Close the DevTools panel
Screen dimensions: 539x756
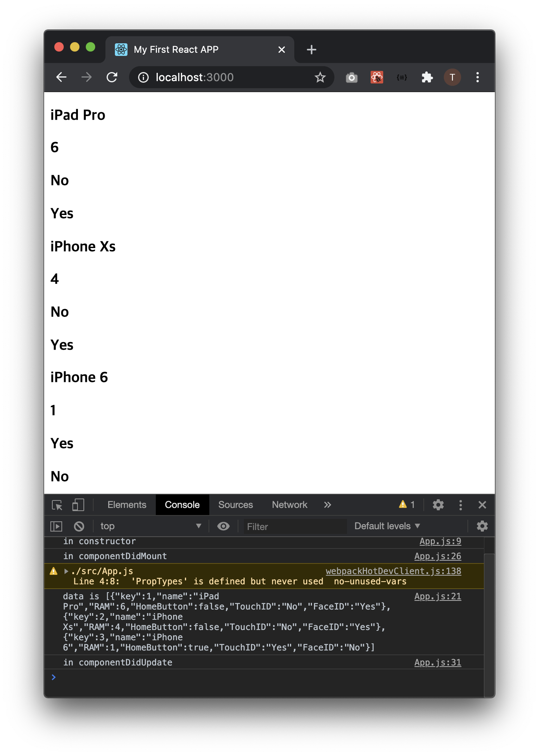pos(482,505)
